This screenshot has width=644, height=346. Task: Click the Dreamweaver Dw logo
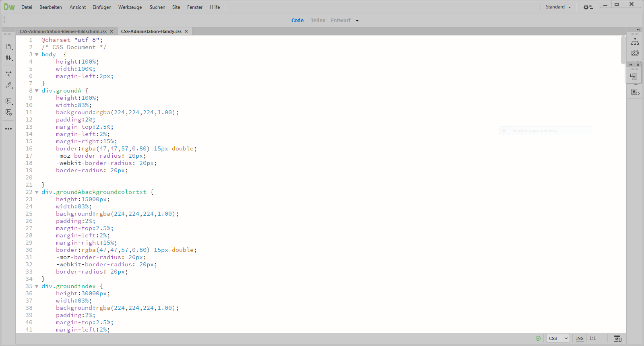click(x=9, y=7)
